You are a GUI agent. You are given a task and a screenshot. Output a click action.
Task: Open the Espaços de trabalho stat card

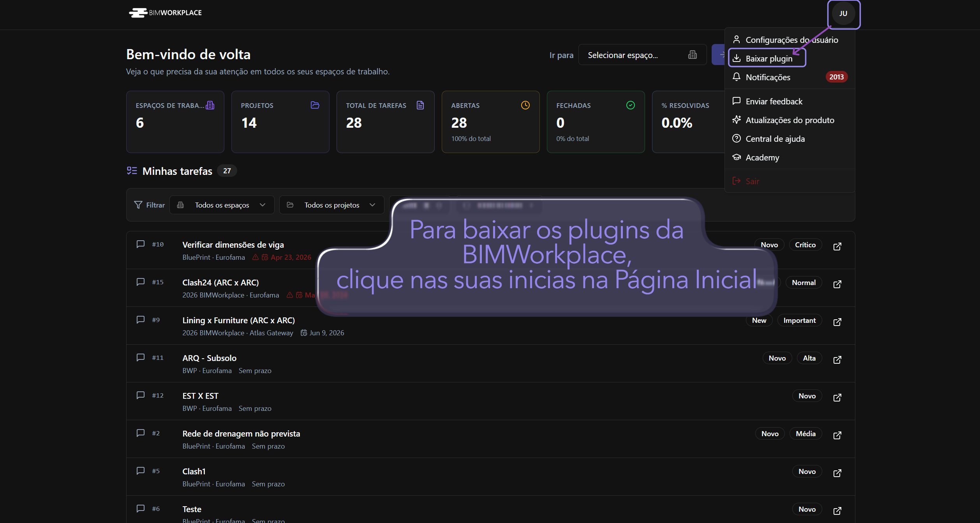[175, 122]
